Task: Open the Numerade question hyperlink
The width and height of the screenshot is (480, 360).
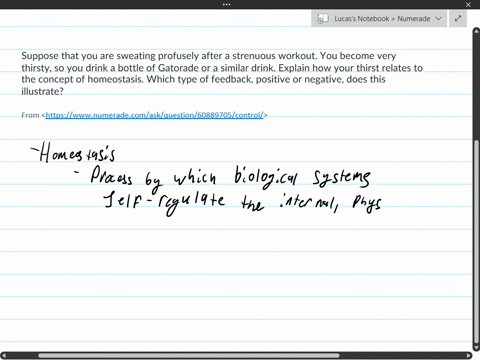Action: click(x=154, y=115)
